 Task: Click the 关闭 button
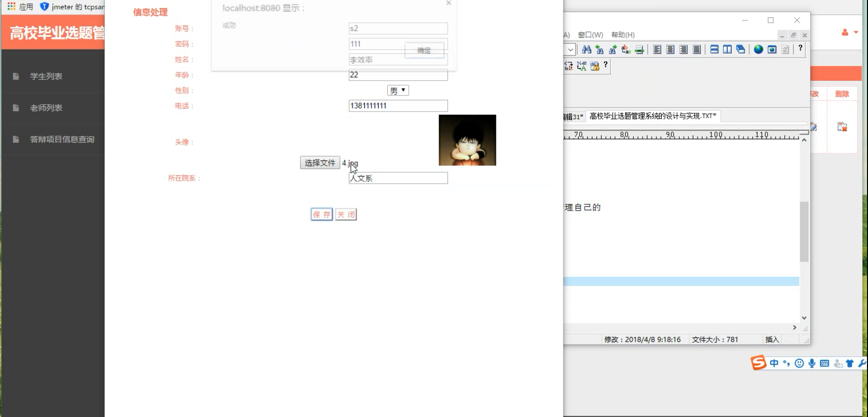[x=346, y=215]
